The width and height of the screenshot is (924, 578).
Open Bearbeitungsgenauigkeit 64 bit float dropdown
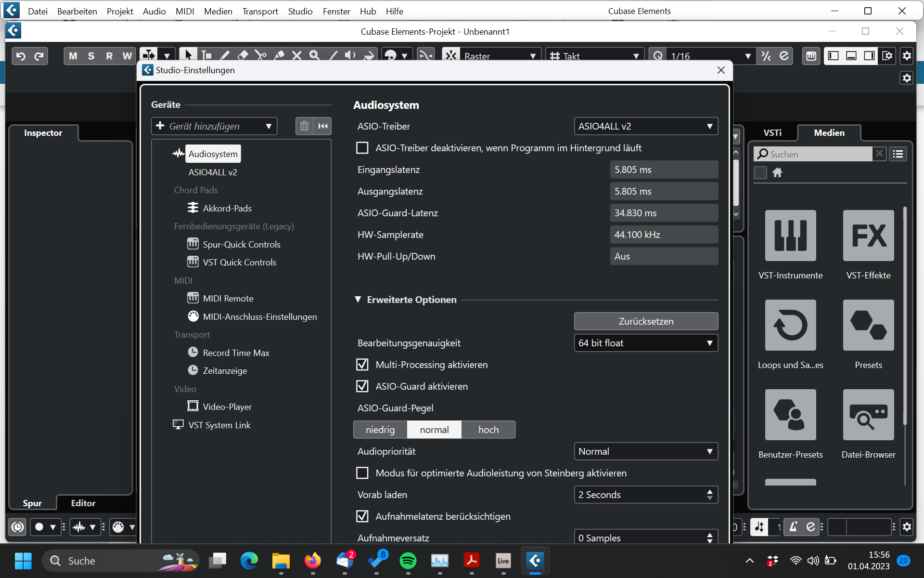646,343
